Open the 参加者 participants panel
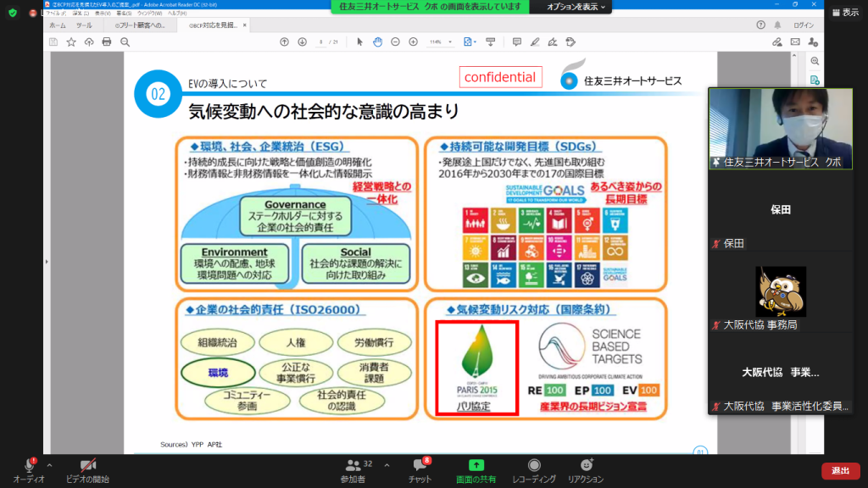 [354, 471]
